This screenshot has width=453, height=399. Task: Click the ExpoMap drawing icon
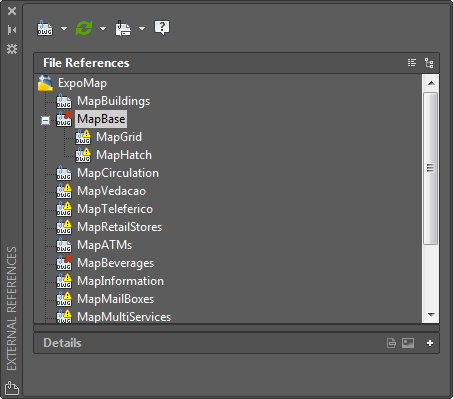(x=45, y=83)
